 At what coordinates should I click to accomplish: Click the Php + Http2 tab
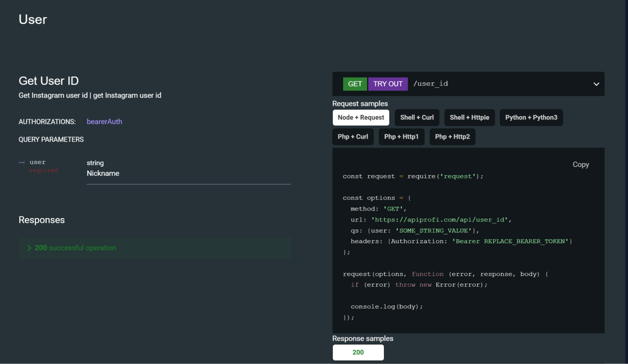pos(452,136)
